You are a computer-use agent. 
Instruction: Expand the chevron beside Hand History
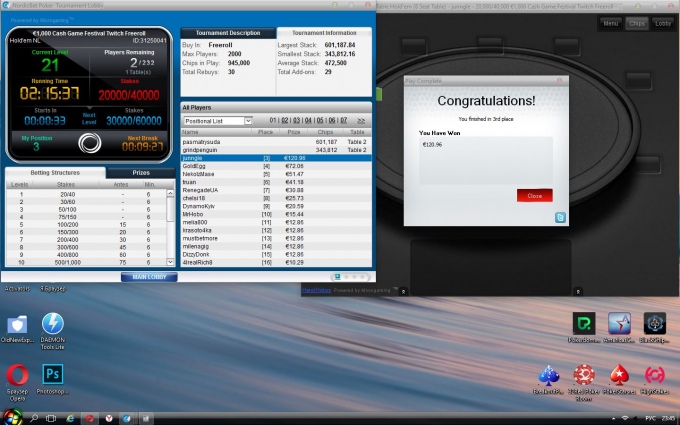[403, 292]
